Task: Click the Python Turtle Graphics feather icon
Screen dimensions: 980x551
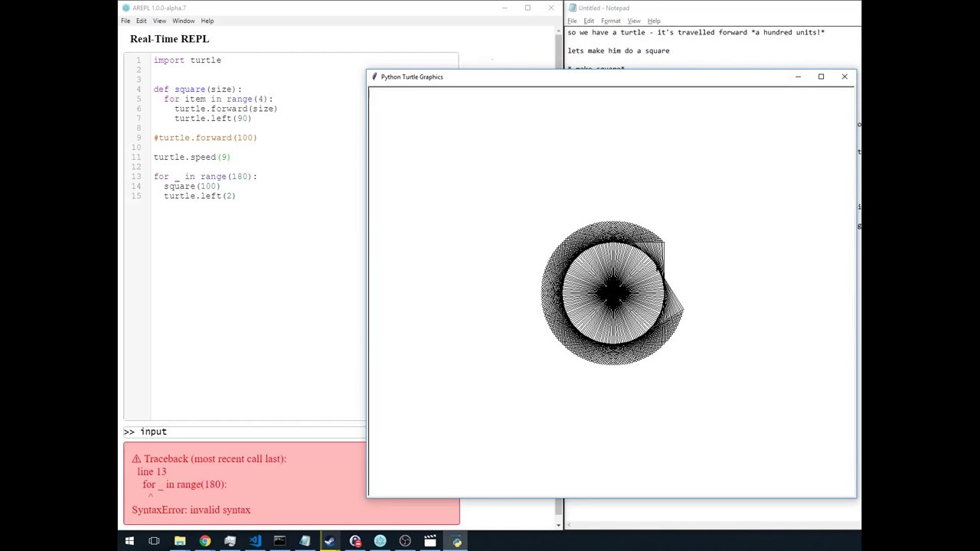Action: (x=374, y=77)
